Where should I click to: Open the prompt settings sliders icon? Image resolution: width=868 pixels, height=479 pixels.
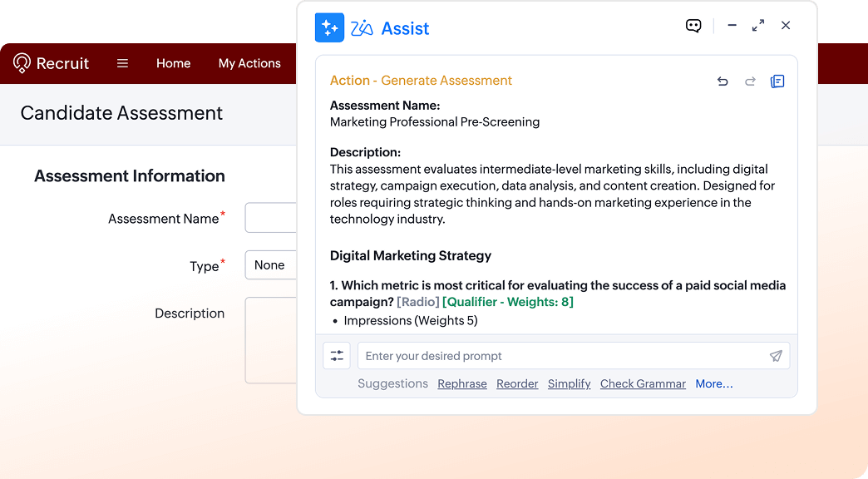pyautogui.click(x=337, y=355)
